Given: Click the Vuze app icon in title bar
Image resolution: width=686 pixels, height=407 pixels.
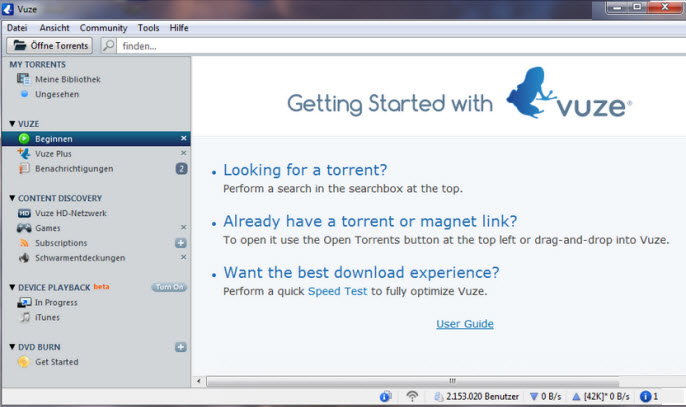Looking at the screenshot, I should [8, 9].
